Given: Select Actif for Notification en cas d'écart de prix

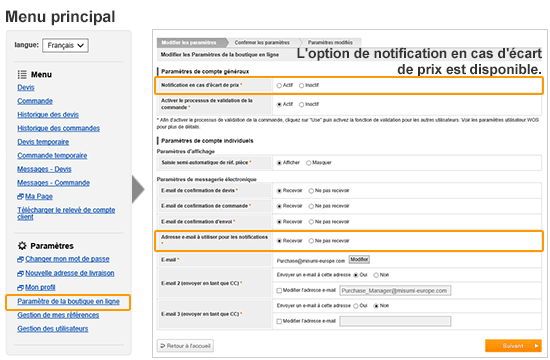Looking at the screenshot, I should (x=279, y=85).
